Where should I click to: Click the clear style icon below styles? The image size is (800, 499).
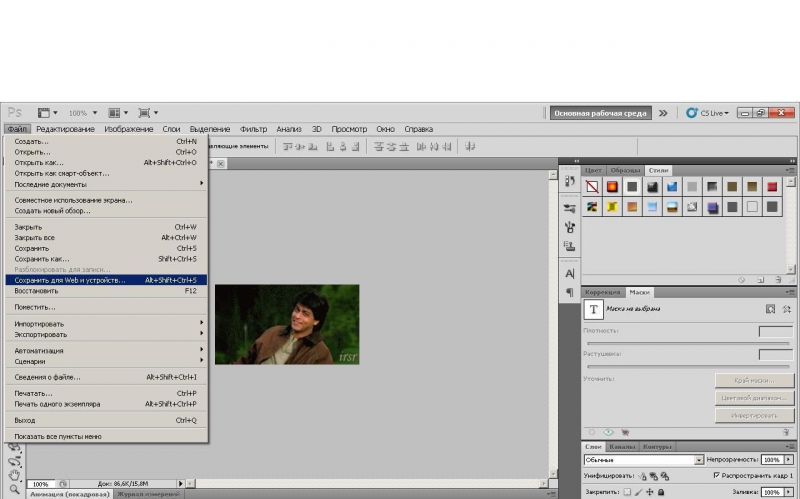[x=741, y=280]
